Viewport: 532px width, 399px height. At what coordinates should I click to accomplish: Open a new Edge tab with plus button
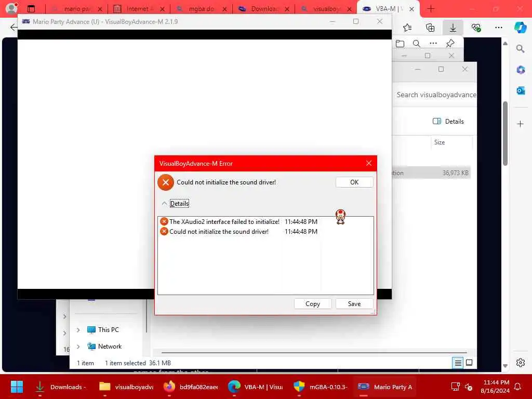[431, 8]
